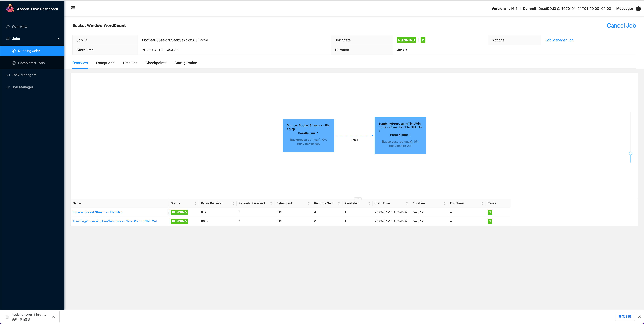Click RUNNING badge in TumblingProcessingTimeWindows row

(x=179, y=221)
